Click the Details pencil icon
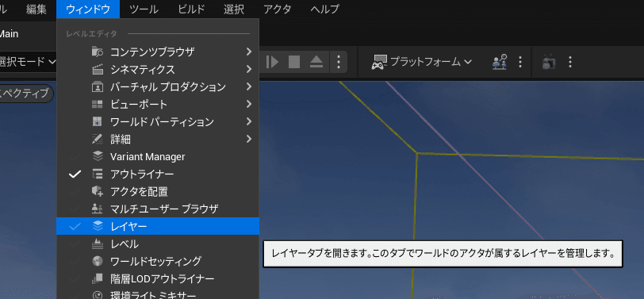Image resolution: width=644 pixels, height=299 pixels. [98, 140]
